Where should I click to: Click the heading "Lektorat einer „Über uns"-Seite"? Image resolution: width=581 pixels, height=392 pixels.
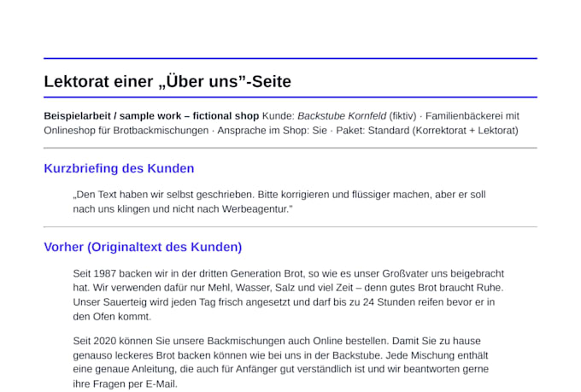pos(167,81)
